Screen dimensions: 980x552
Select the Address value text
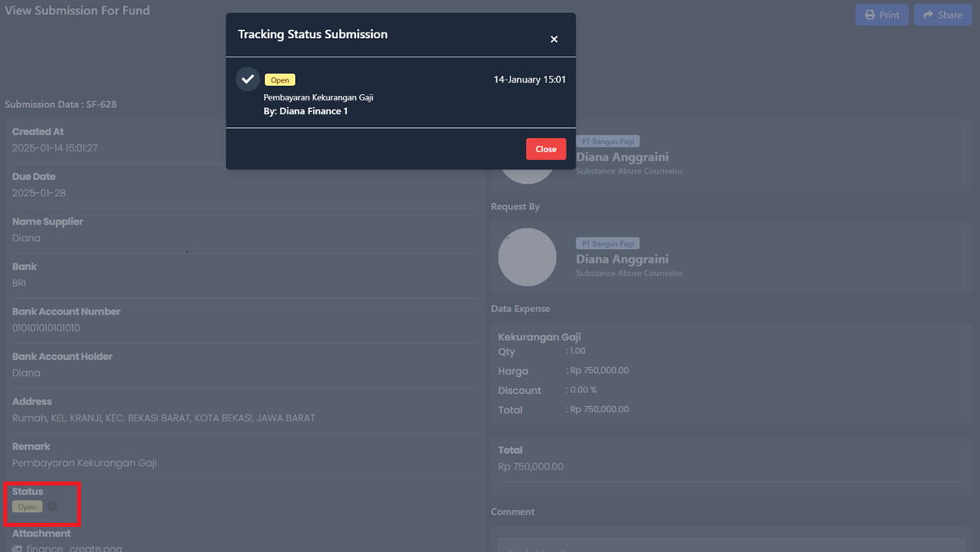coord(164,418)
